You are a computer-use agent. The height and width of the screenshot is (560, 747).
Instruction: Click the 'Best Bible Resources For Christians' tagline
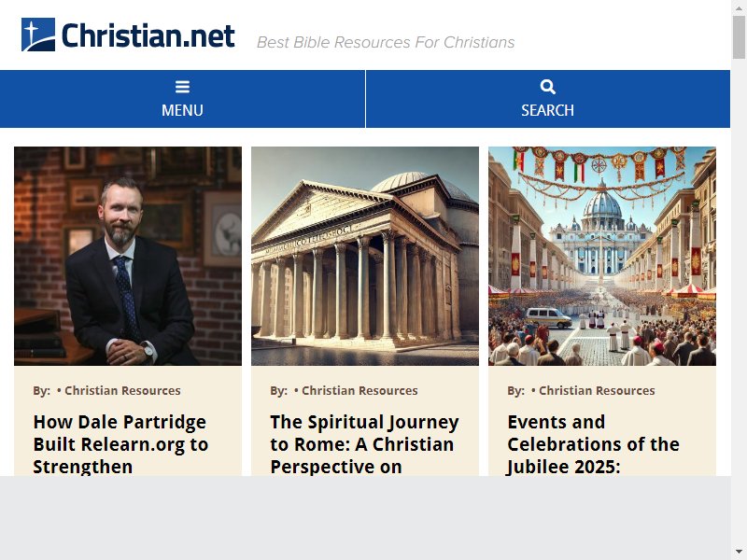pyautogui.click(x=386, y=42)
